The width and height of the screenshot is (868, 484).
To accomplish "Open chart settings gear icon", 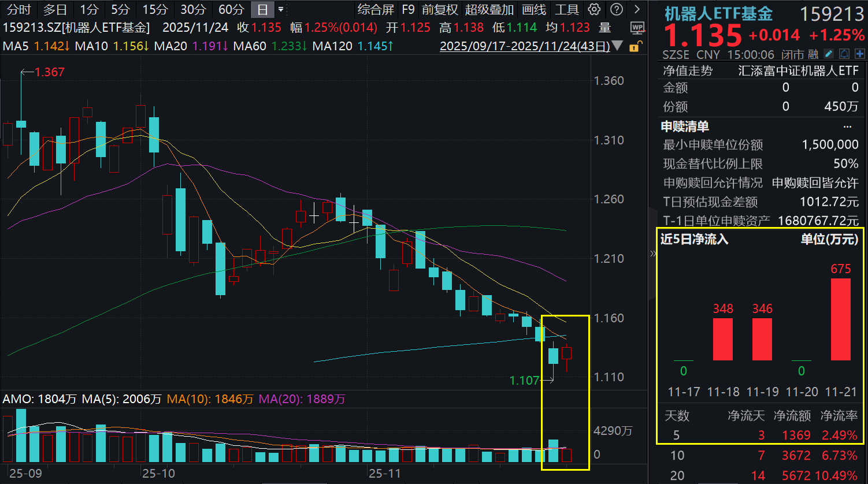I will (x=594, y=9).
